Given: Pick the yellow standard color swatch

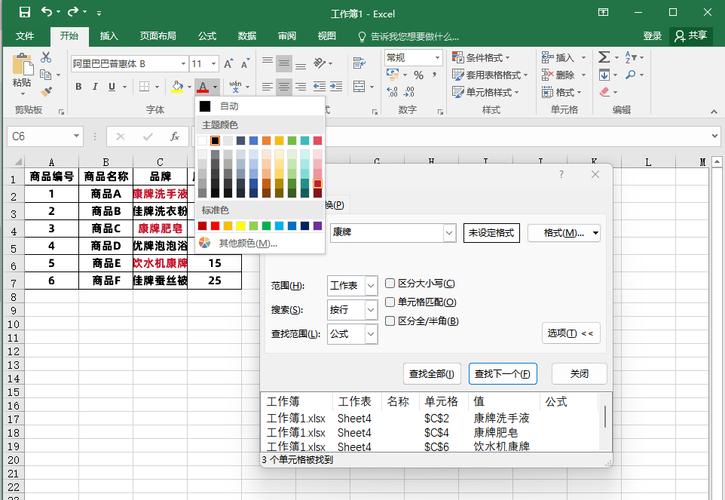Looking at the screenshot, I should coord(240,226).
